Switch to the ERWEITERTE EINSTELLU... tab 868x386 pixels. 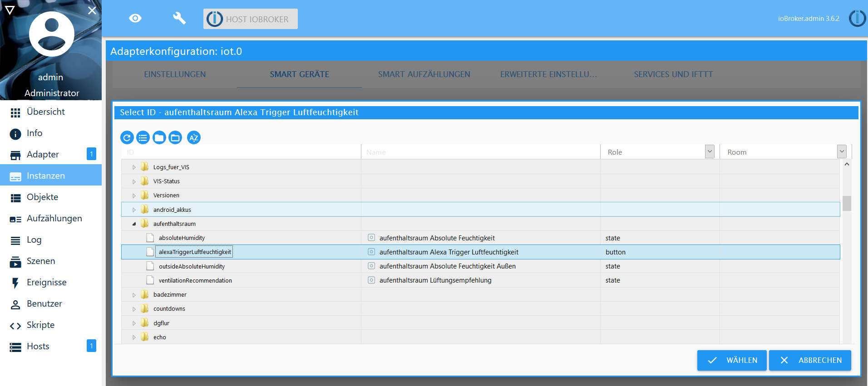click(x=548, y=74)
